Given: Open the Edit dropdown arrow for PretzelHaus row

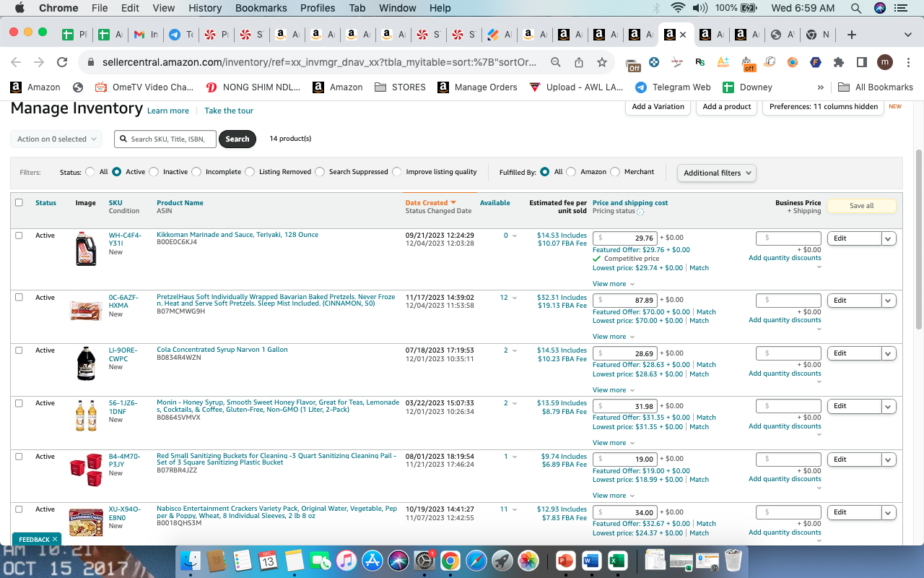Looking at the screenshot, I should click(x=889, y=301).
